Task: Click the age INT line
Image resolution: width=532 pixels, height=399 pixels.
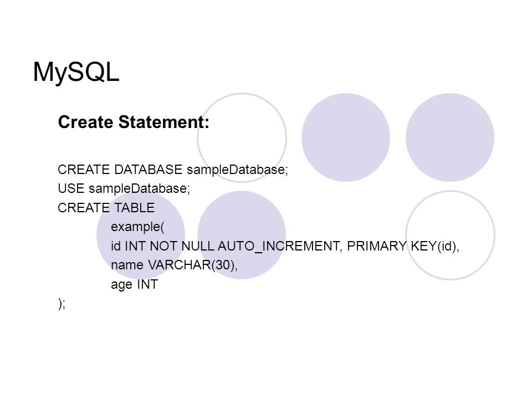Action: tap(134, 285)
